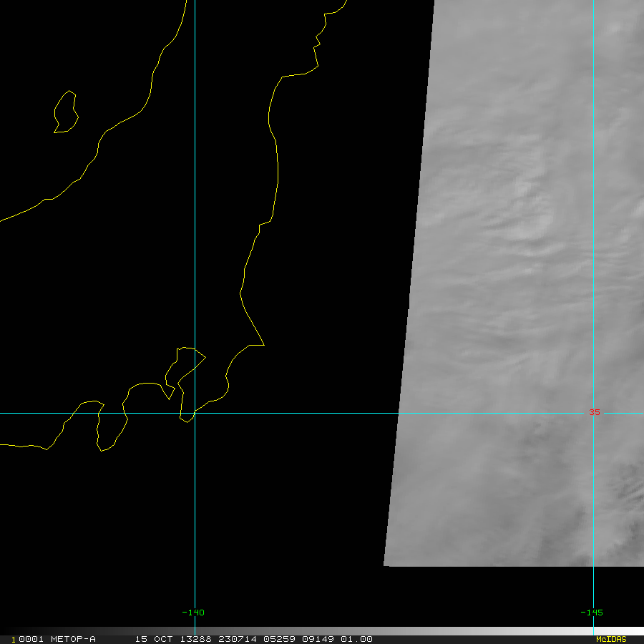644x644 pixels.
Task: Click the 15 OCT date text
Action: pyautogui.click(x=154, y=639)
